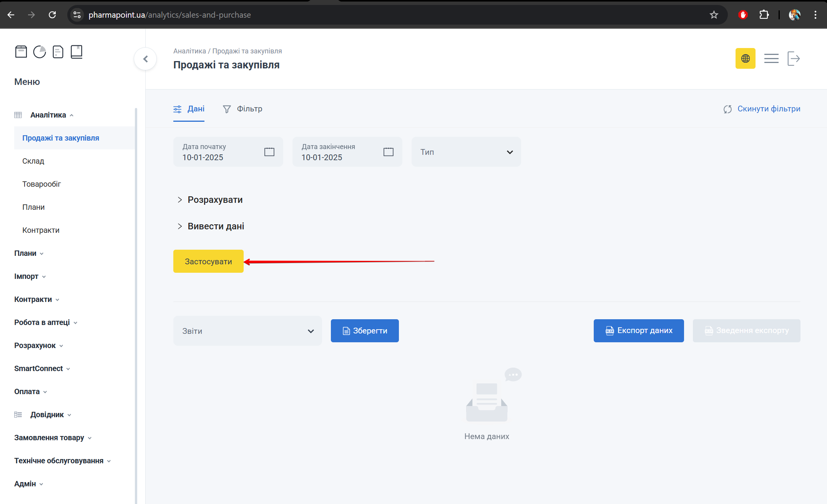This screenshot has height=504, width=827.
Task: Click the yellow globe language button
Action: click(x=745, y=58)
